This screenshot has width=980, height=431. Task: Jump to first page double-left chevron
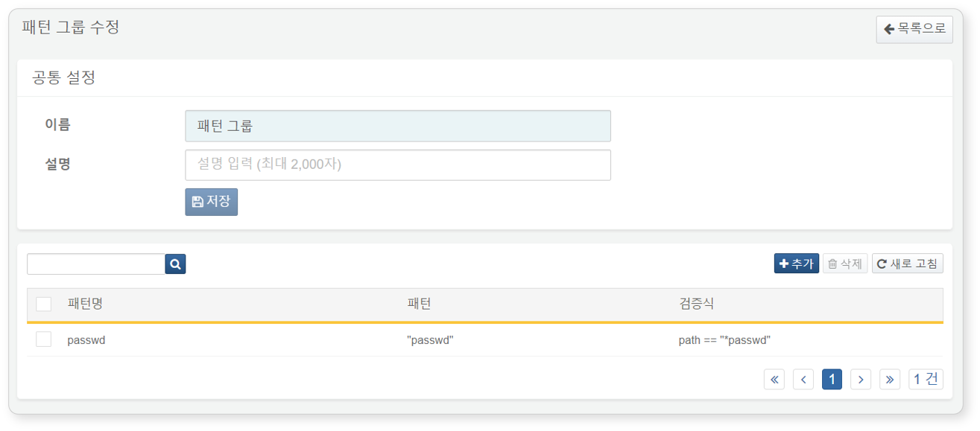click(x=774, y=380)
